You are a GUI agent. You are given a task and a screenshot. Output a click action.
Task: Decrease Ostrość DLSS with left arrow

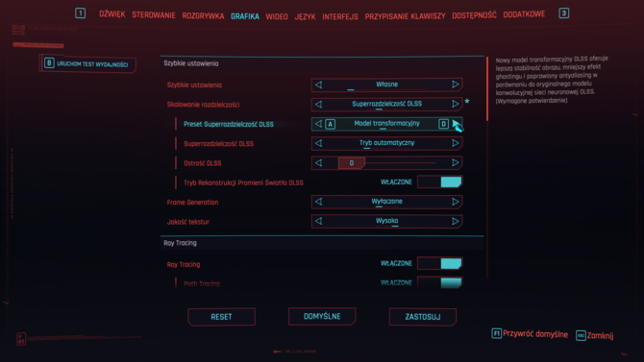(318, 163)
